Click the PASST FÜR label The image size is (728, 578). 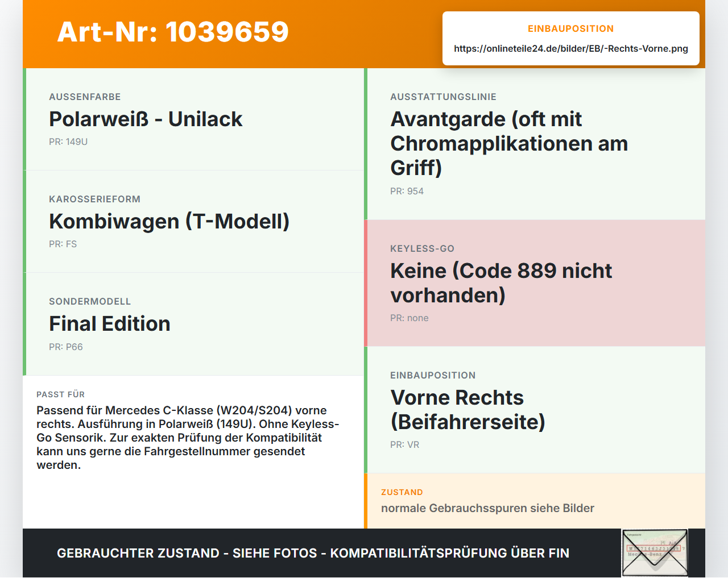click(60, 394)
